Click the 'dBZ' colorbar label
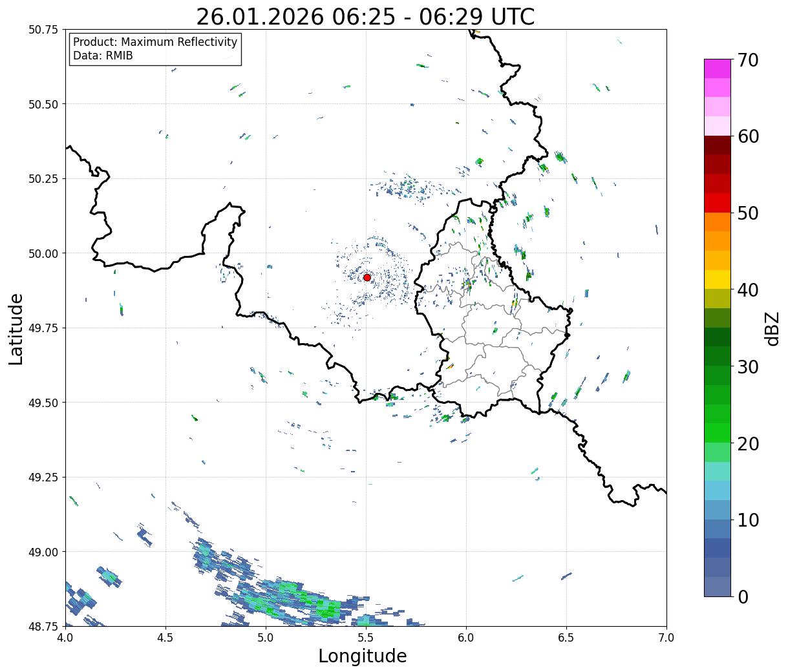The width and height of the screenshot is (788, 672). pos(772,328)
